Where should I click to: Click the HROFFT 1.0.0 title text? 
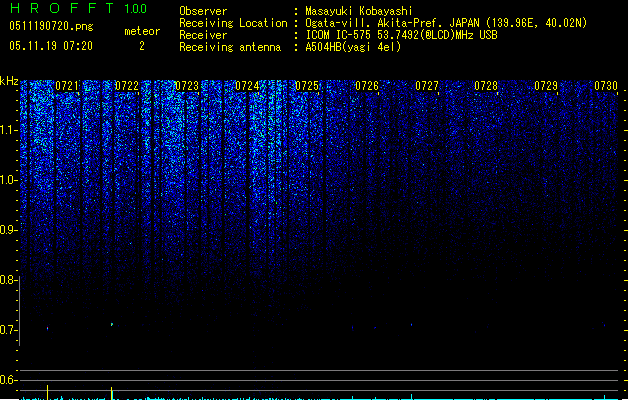[x=79, y=8]
